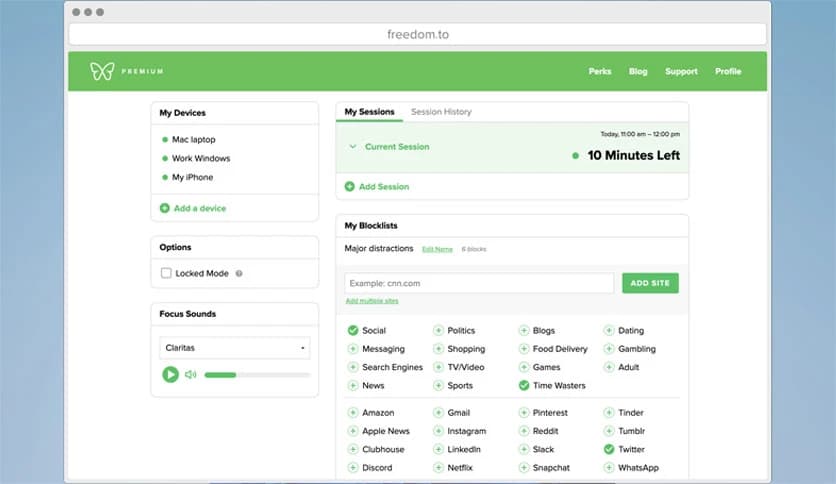Image resolution: width=836 pixels, height=484 pixels.
Task: Open the Perks menu item
Action: click(x=600, y=71)
